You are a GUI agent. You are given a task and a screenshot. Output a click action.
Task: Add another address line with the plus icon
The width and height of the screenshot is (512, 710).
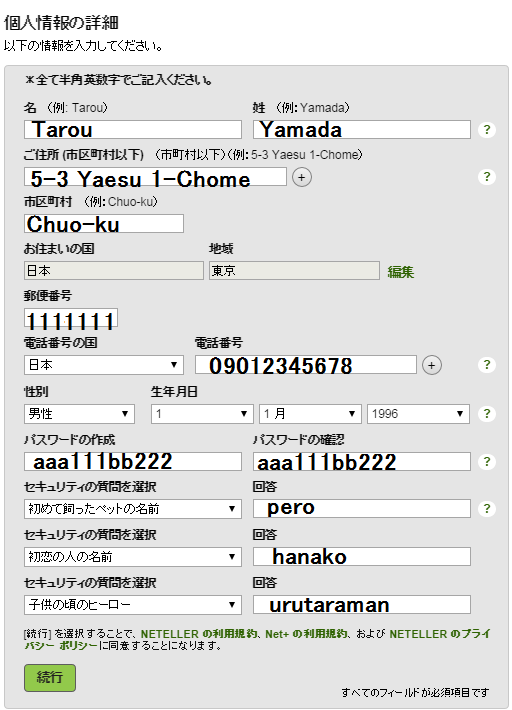tap(302, 177)
